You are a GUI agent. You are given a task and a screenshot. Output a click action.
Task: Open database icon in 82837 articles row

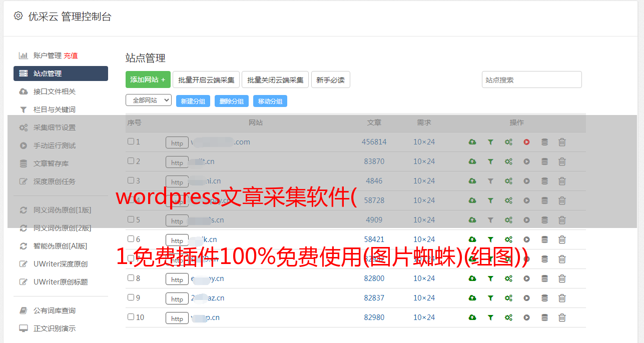544,298
